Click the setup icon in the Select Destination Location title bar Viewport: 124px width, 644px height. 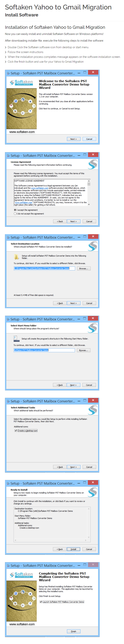[x=8, y=238]
